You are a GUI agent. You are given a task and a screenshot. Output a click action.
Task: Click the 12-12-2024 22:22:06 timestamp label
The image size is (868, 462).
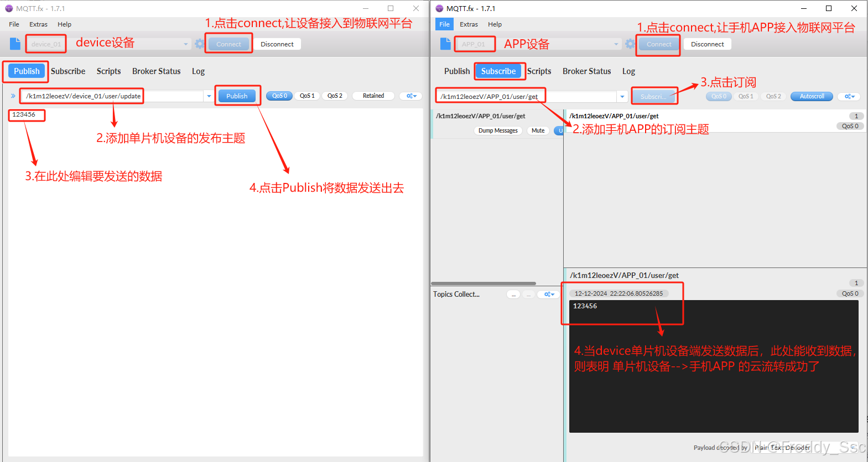tap(618, 293)
